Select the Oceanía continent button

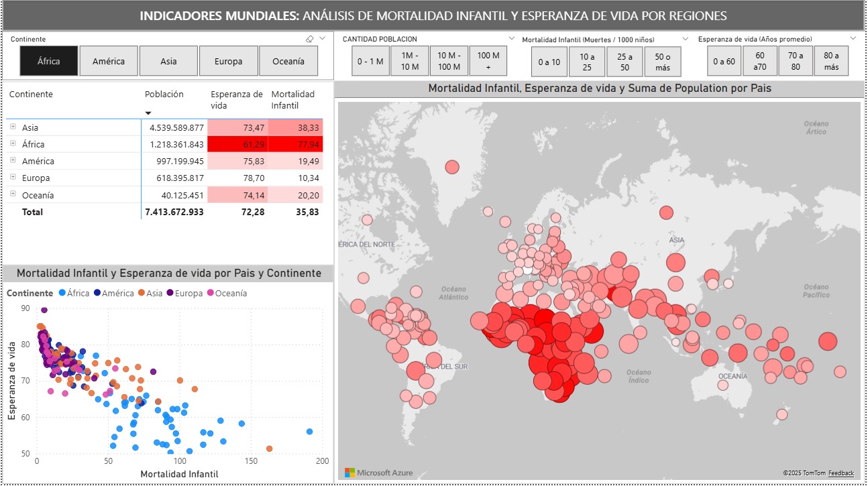click(288, 60)
